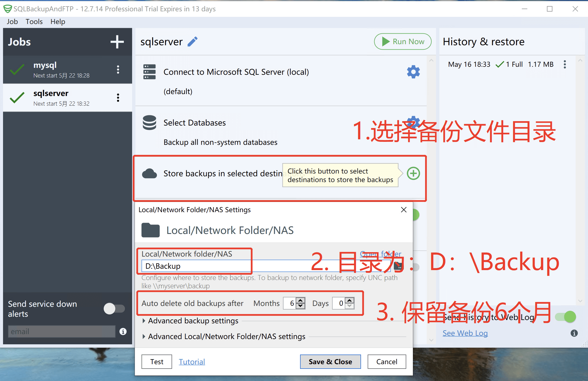The height and width of the screenshot is (381, 588).
Task: Open the Help menu
Action: [58, 22]
